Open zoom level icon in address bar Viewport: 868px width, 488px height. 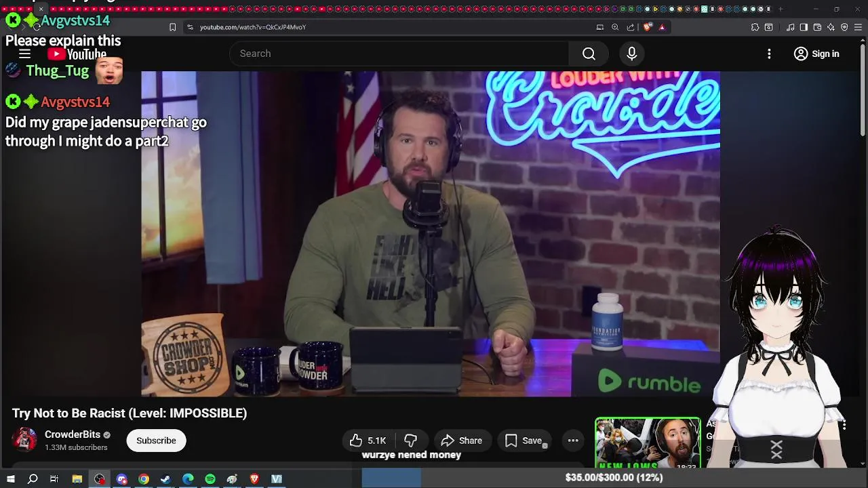pos(615,27)
